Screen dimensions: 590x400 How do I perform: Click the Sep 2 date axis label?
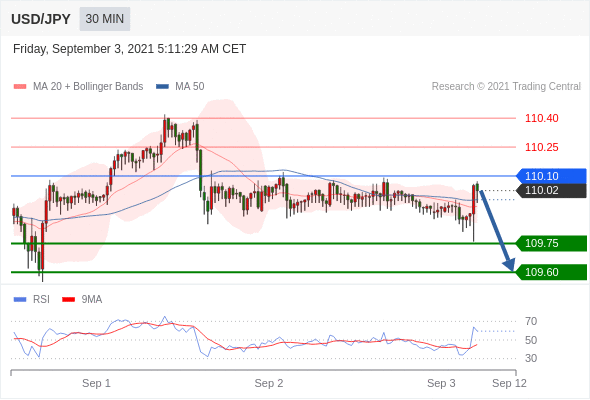click(269, 383)
